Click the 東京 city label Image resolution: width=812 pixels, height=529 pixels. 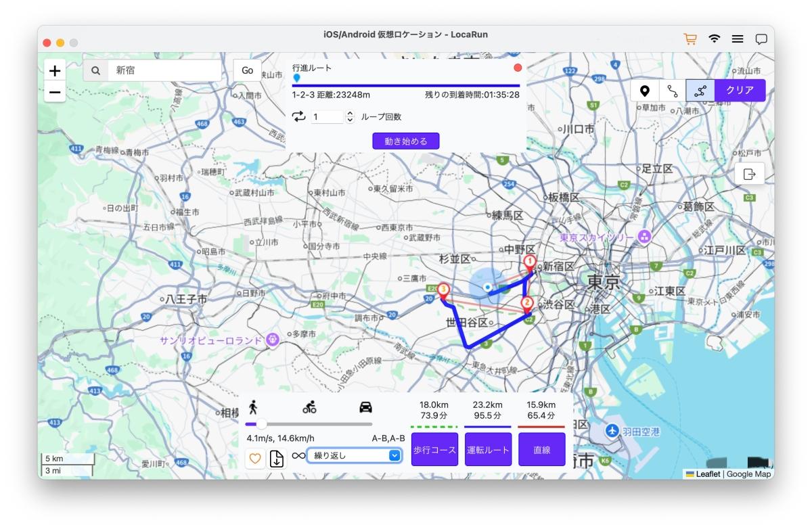coord(603,281)
